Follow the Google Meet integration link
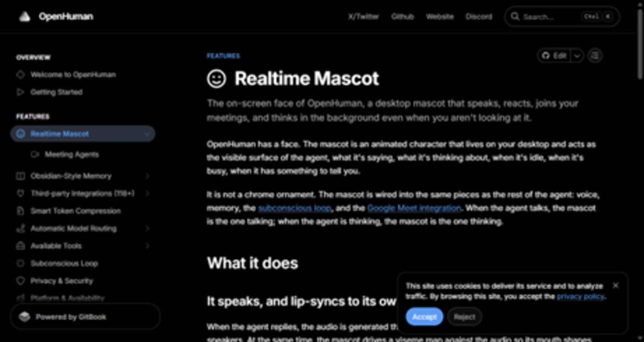This screenshot has height=342, width=644. [x=414, y=208]
